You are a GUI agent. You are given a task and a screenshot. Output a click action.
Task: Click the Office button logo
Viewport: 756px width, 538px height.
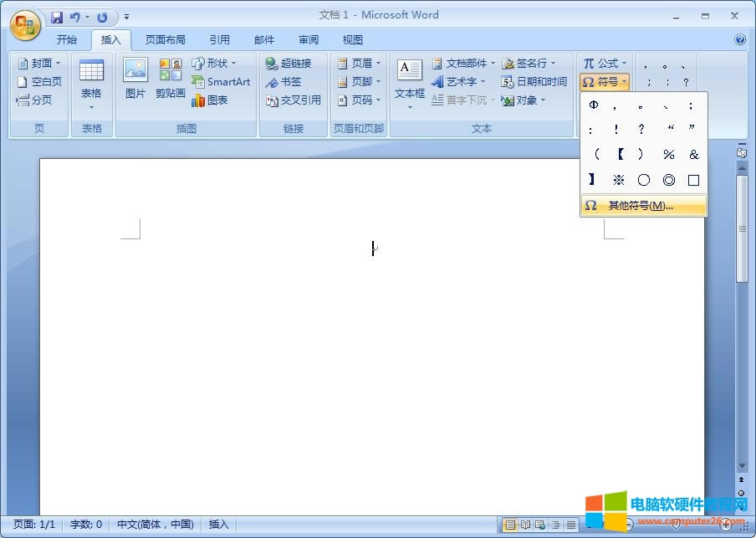coord(25,23)
